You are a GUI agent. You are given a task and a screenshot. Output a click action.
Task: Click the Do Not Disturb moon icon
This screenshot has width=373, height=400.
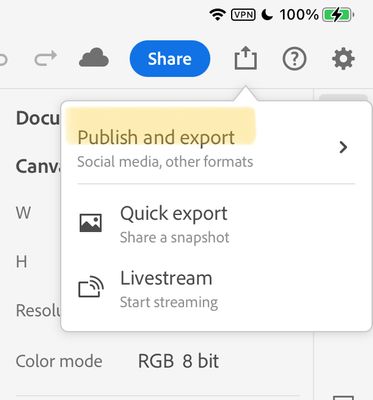coord(267,15)
